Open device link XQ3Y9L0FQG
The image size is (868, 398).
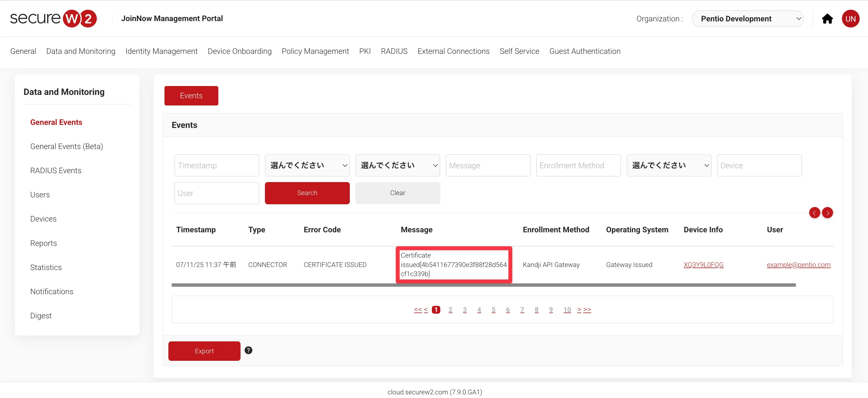(703, 265)
